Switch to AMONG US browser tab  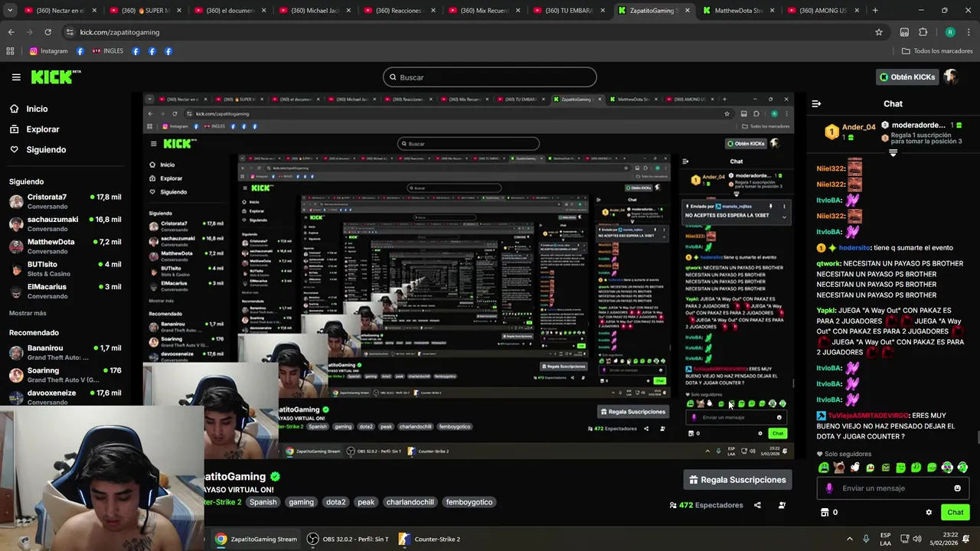823,11
